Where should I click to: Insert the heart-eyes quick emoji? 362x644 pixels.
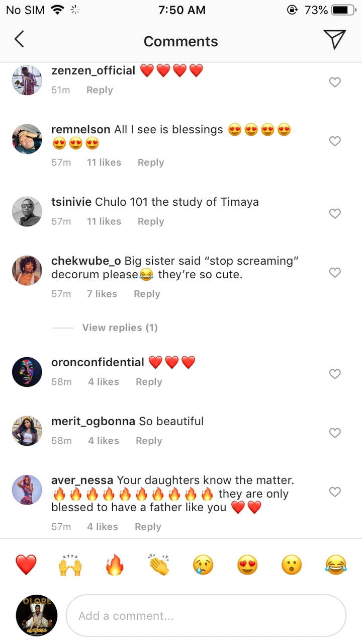coord(247,565)
